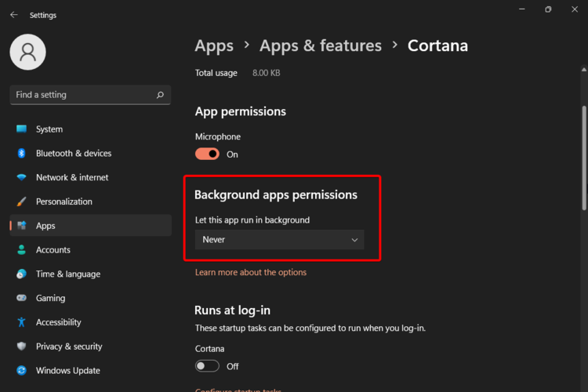Click the chevron arrow of Never dropdown
The width and height of the screenshot is (588, 392).
[x=354, y=240]
